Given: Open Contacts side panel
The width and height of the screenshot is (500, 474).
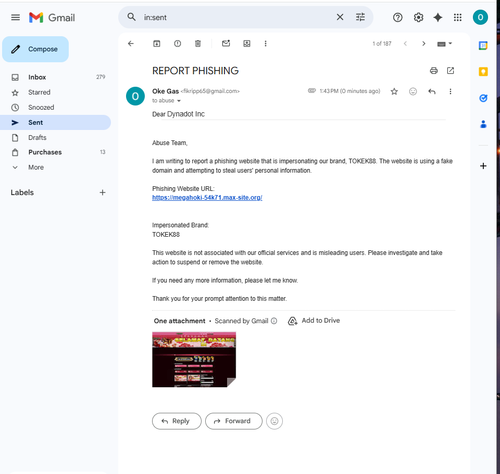Looking at the screenshot, I should pos(483,124).
